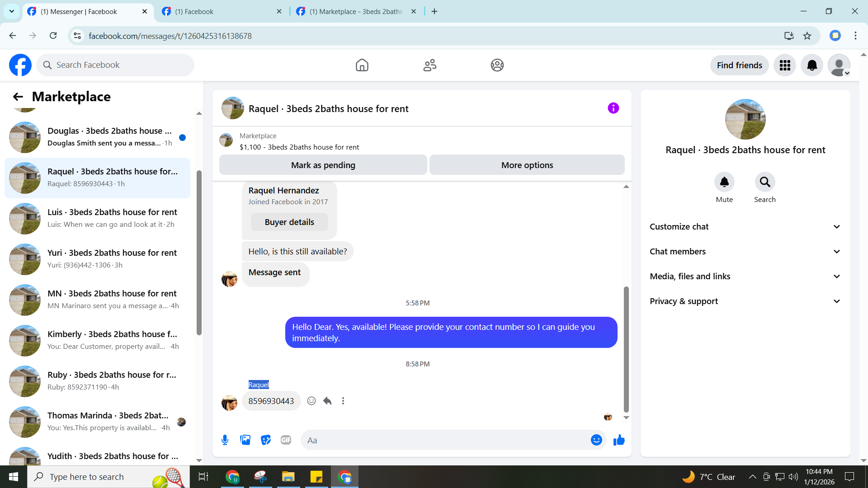
Task: Reply to the phone number message
Action: pyautogui.click(x=327, y=401)
